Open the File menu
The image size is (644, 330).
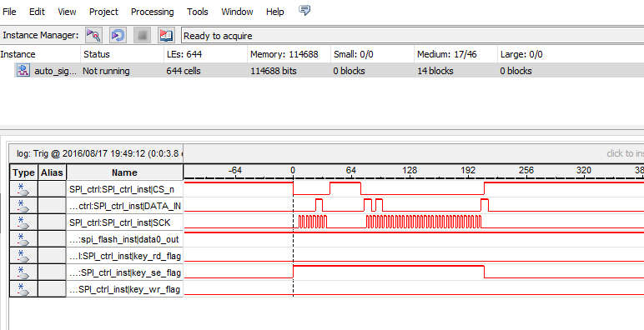[9, 12]
